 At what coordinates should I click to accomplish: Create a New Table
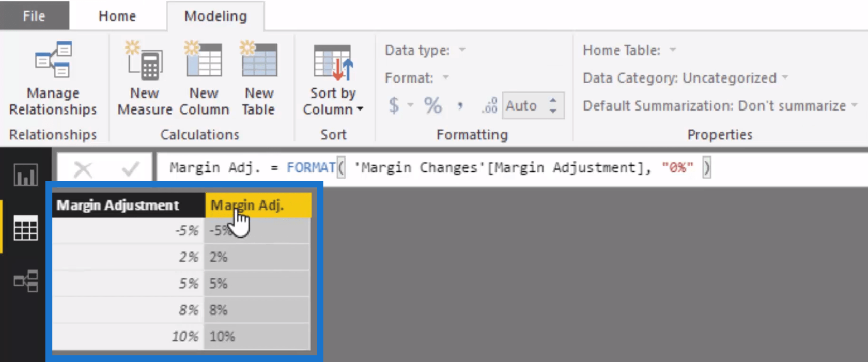pyautogui.click(x=259, y=79)
